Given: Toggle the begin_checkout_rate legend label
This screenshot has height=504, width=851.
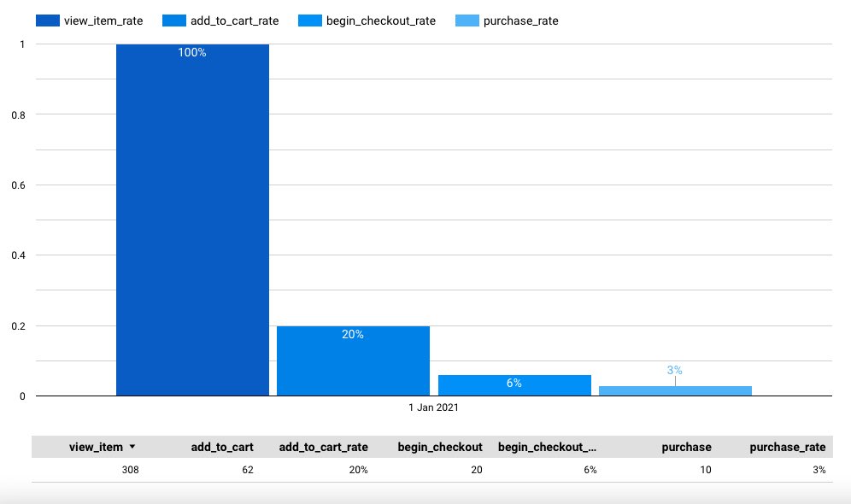Looking at the screenshot, I should click(381, 21).
